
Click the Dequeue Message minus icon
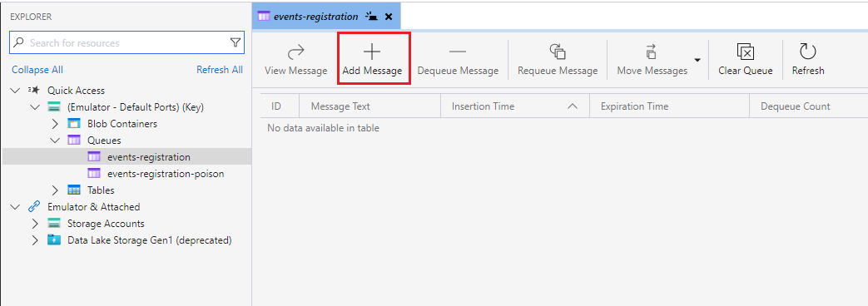click(458, 52)
